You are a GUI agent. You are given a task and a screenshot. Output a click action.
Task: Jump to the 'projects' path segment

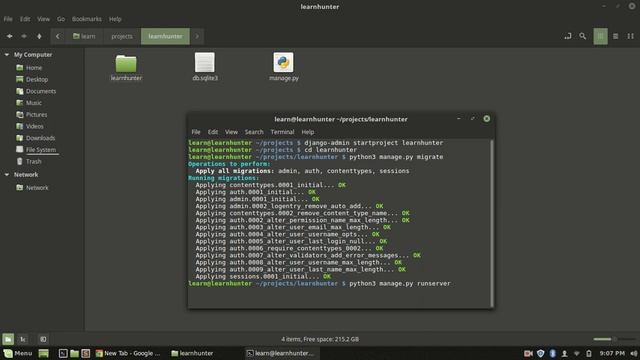[122, 36]
